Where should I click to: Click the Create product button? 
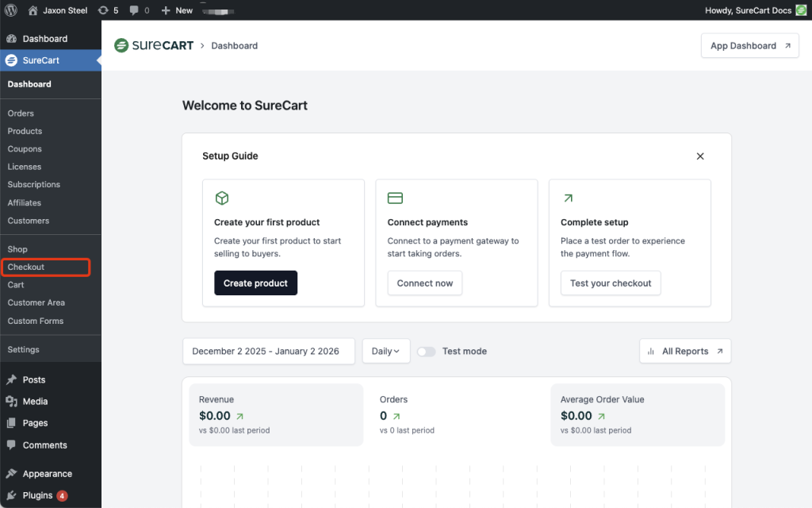click(255, 283)
